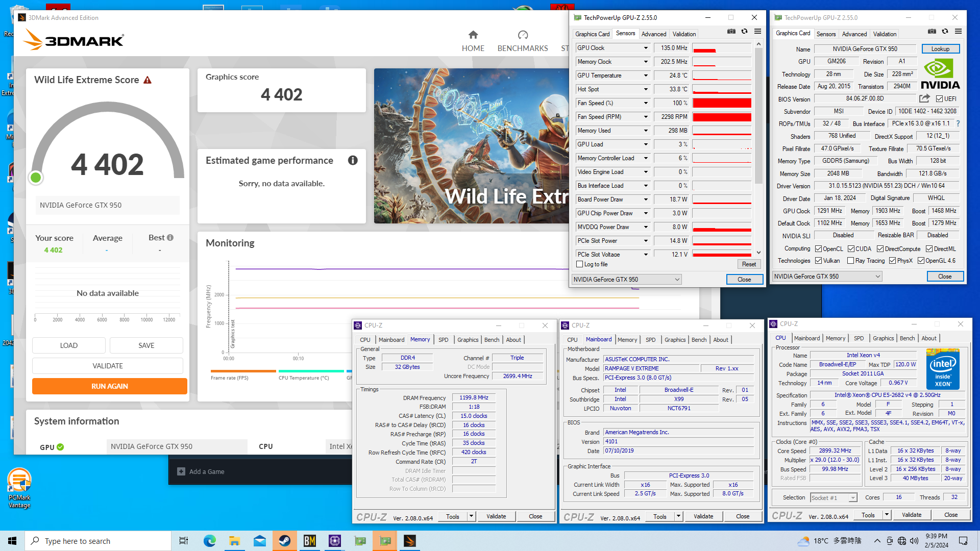The width and height of the screenshot is (980, 551).
Task: Click the warning icon beside Wild Life Extreme Score
Action: (x=148, y=80)
